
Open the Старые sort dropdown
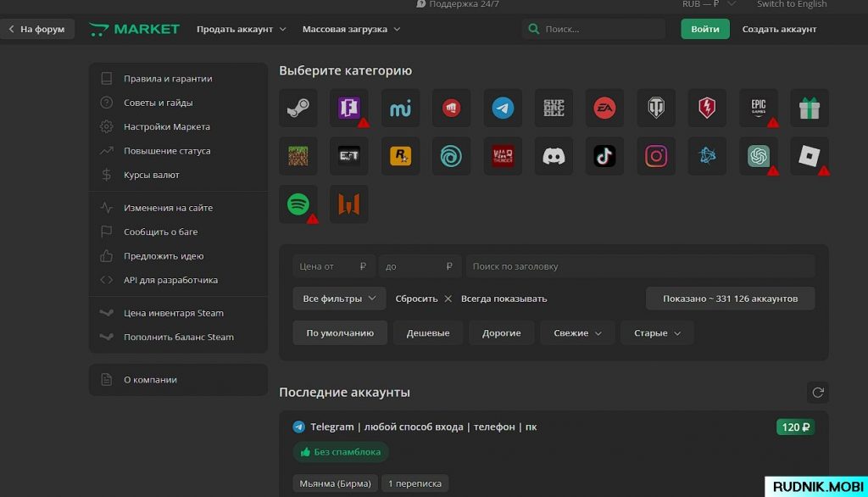click(x=657, y=333)
